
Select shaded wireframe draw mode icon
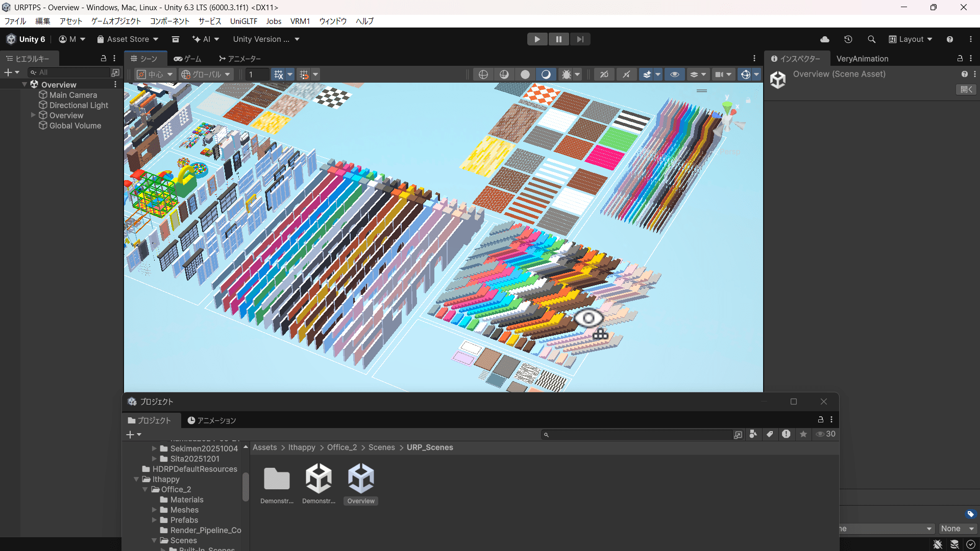click(x=504, y=74)
